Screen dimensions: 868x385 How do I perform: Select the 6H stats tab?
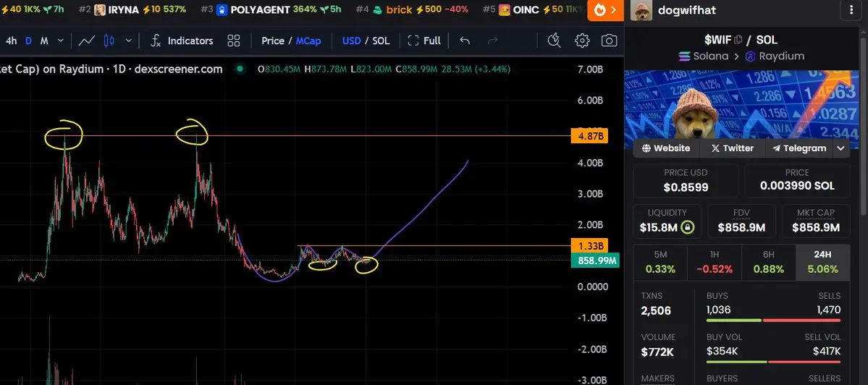[x=768, y=262]
